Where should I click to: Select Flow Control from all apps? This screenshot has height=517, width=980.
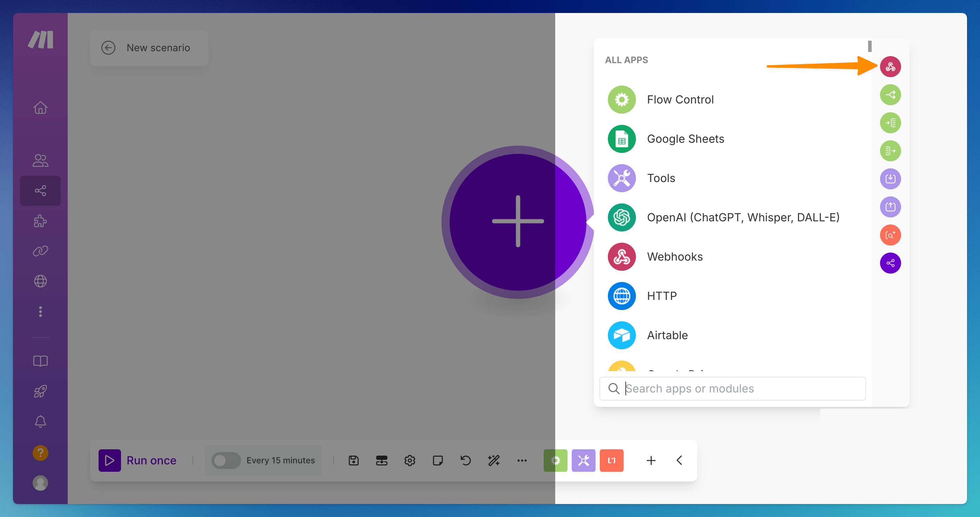(680, 100)
